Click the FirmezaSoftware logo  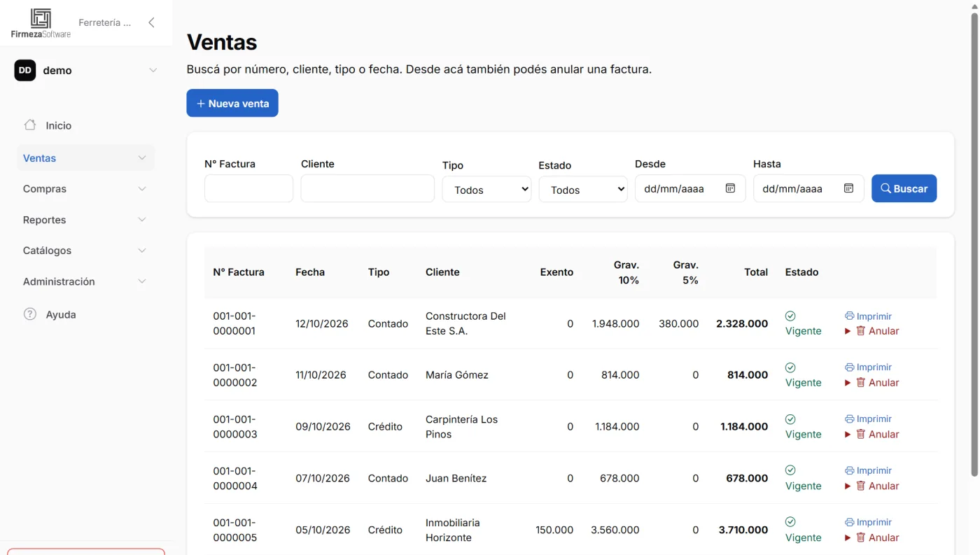click(41, 22)
